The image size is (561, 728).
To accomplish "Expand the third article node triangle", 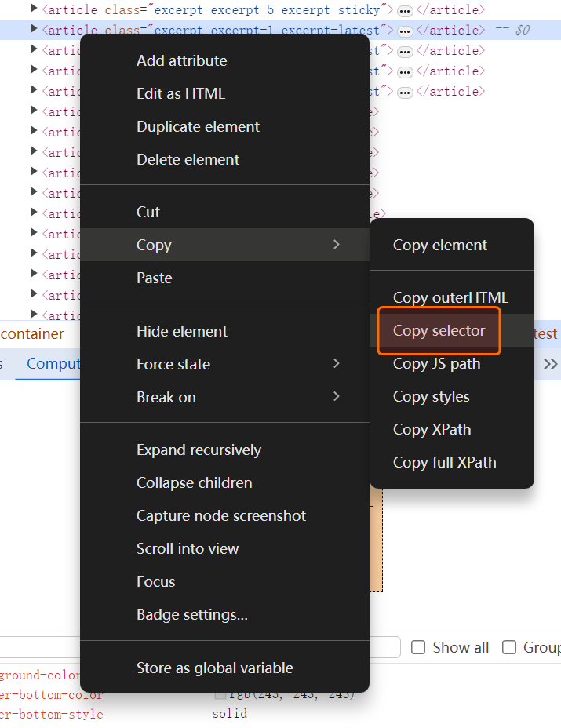I will (x=34, y=50).
